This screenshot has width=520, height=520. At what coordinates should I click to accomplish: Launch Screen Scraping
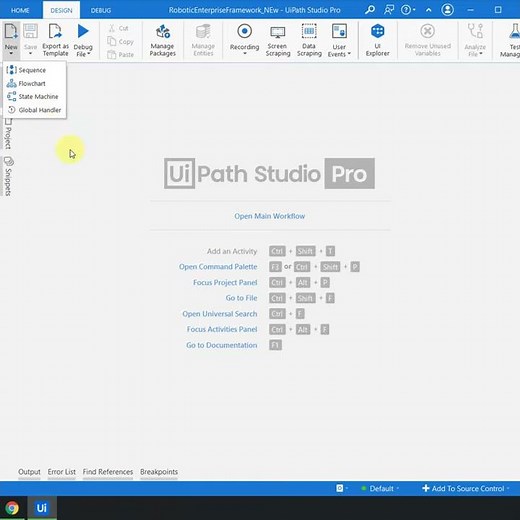point(278,40)
